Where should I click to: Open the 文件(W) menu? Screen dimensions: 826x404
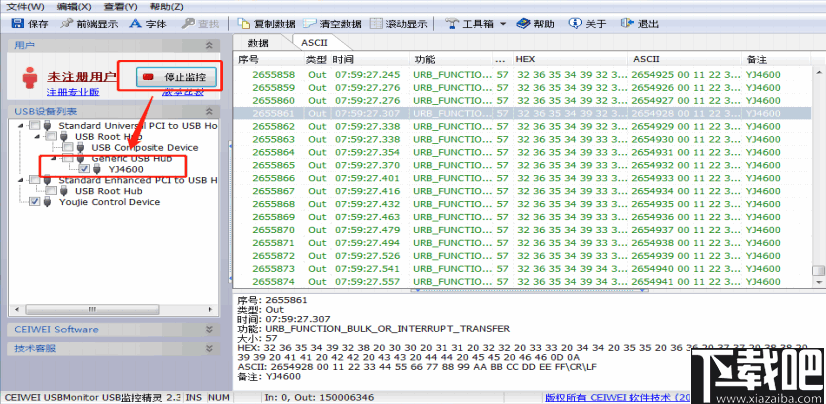pyautogui.click(x=25, y=7)
